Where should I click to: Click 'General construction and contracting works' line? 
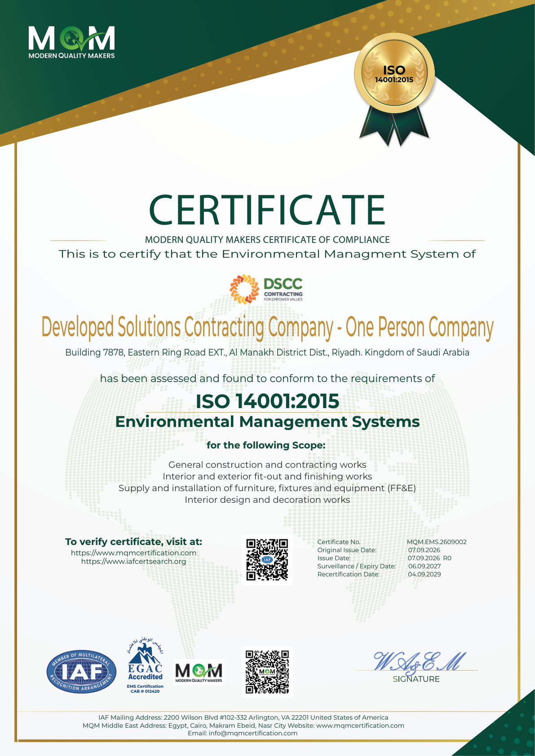click(x=267, y=465)
